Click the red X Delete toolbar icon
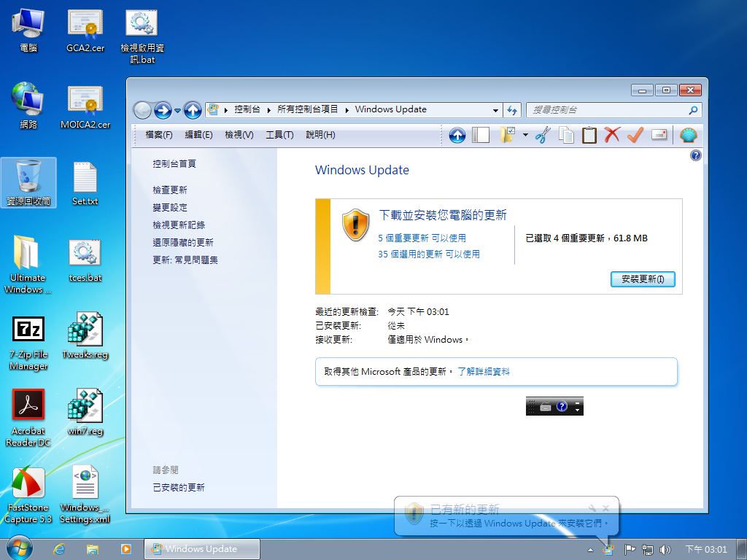This screenshot has height=560, width=747. click(x=612, y=135)
